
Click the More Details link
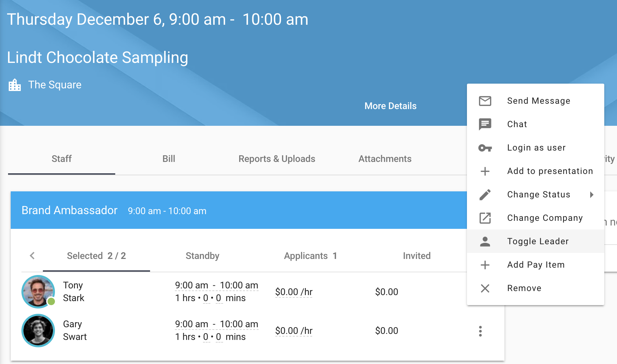pos(391,106)
